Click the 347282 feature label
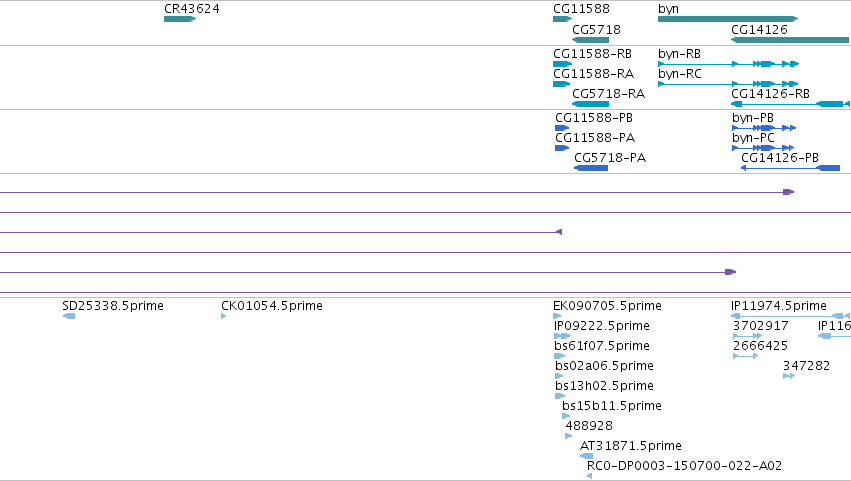Screen dimensions: 851x481 tap(806, 366)
